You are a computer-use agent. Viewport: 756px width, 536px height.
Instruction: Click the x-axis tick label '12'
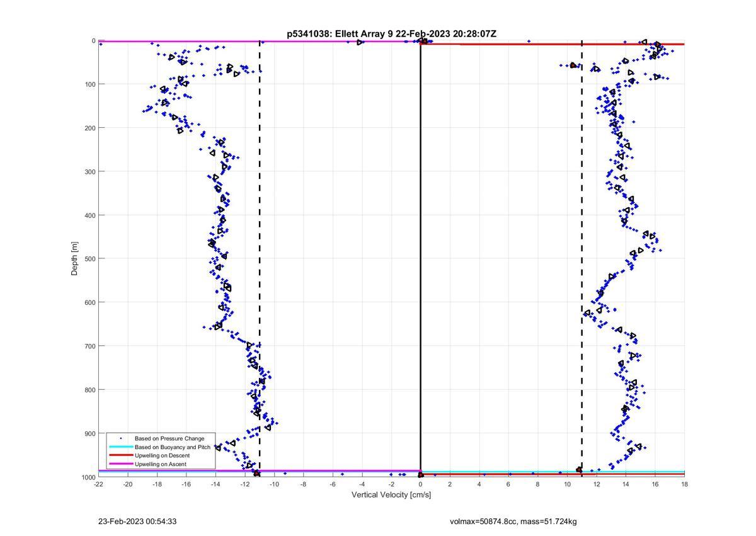point(597,484)
